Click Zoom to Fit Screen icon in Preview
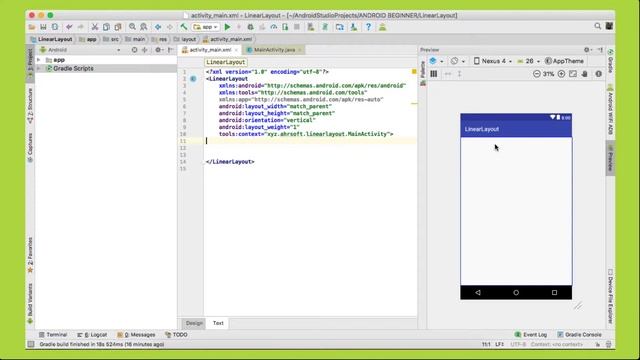Viewport: 640px width, 360px height. [x=573, y=74]
